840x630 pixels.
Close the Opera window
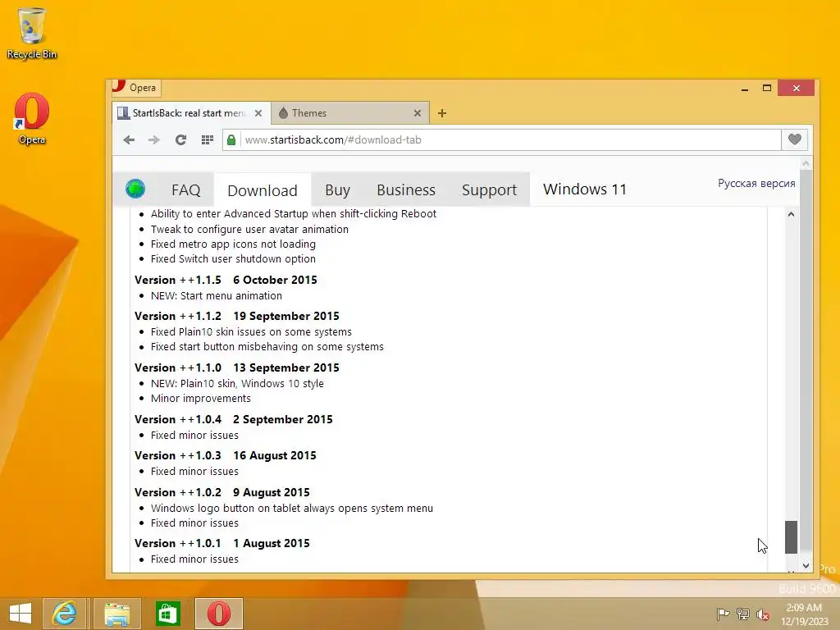[x=796, y=89]
